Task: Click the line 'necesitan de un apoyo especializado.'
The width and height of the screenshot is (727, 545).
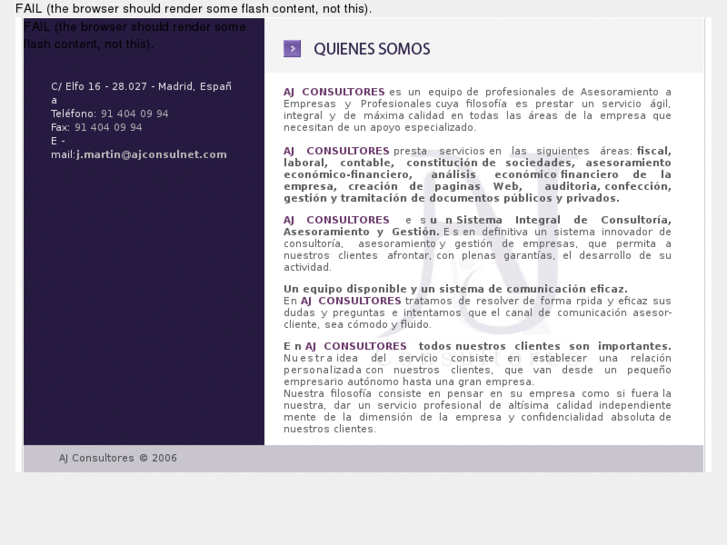Action: click(x=379, y=127)
